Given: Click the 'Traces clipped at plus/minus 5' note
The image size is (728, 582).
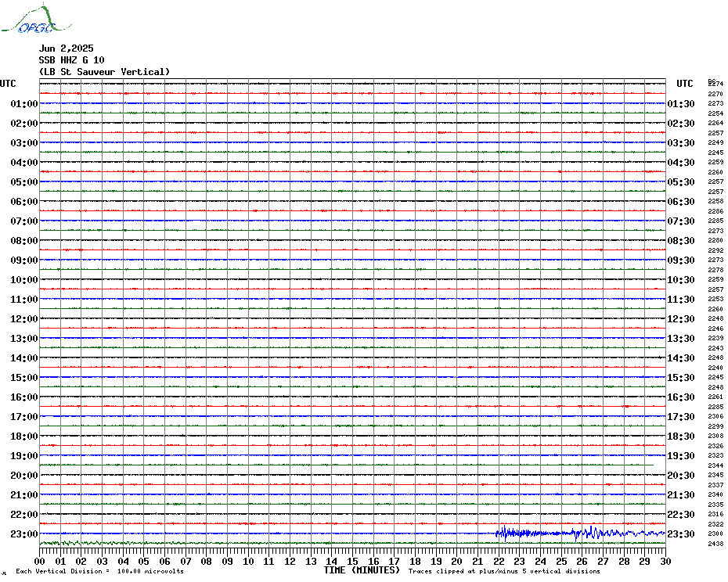Looking at the screenshot, I should 504,571.
